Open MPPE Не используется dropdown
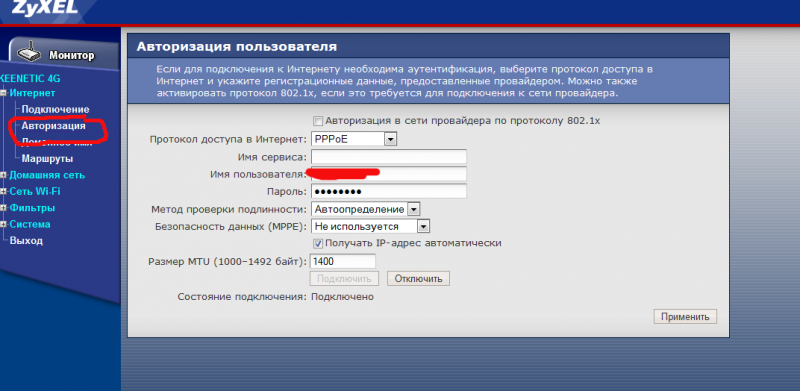 (370, 226)
